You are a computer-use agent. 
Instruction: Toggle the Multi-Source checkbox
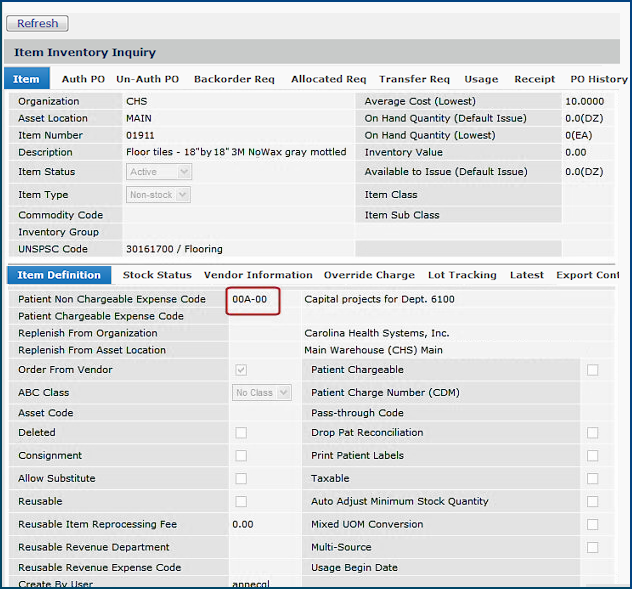tap(593, 547)
